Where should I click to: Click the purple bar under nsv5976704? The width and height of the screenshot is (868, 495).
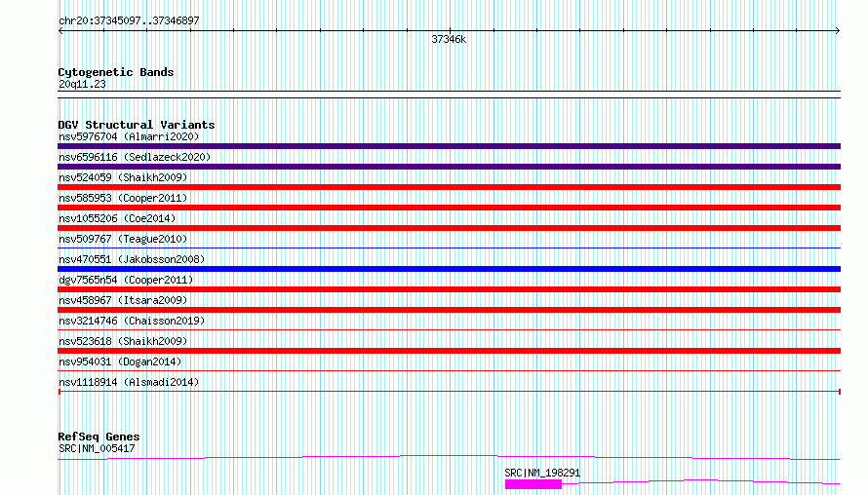[449, 146]
